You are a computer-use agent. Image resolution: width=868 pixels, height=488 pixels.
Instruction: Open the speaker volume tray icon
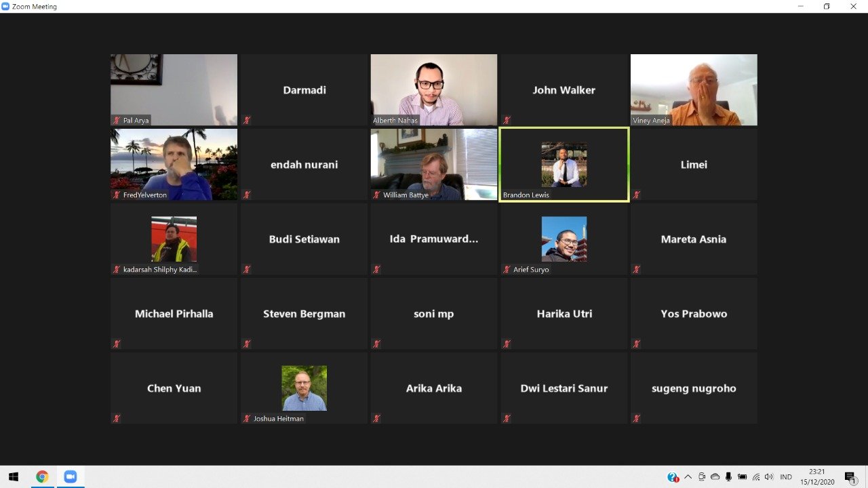click(x=768, y=477)
